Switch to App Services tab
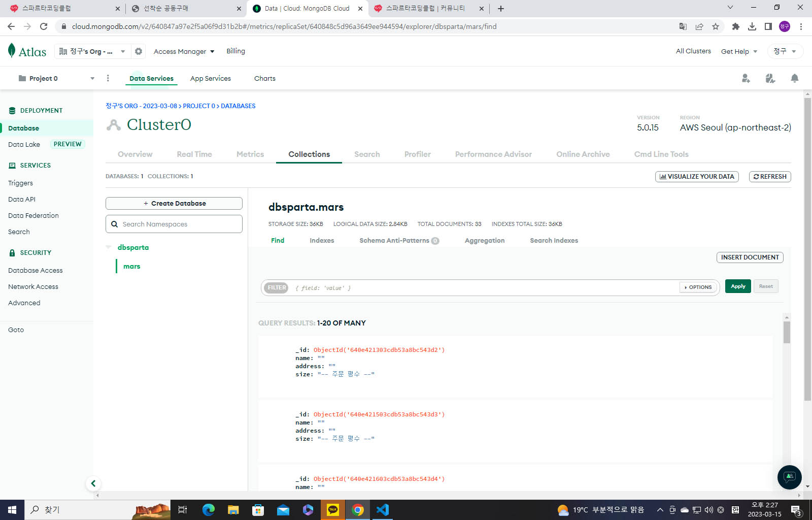Viewport: 812px width, 520px height. [211, 78]
